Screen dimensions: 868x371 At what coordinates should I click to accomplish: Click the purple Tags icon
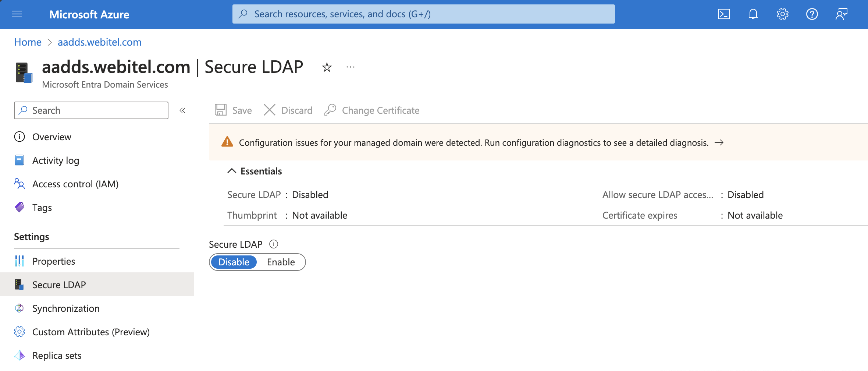(x=19, y=207)
